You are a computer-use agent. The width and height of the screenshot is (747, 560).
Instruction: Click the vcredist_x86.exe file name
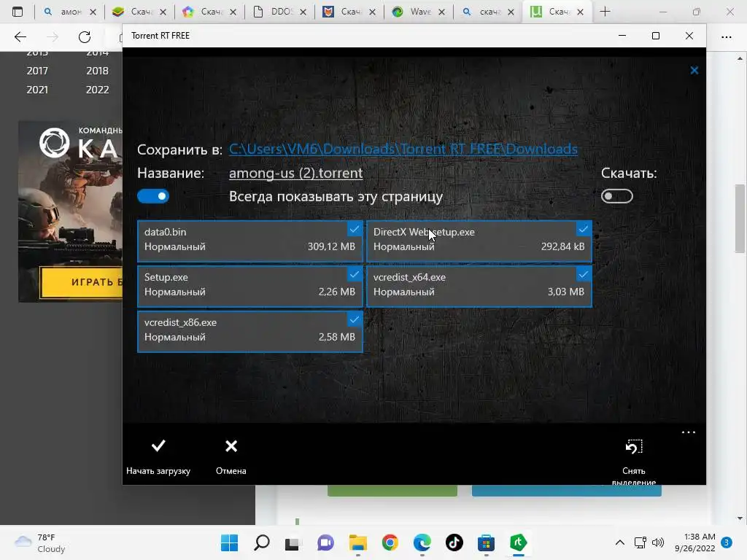pos(181,322)
